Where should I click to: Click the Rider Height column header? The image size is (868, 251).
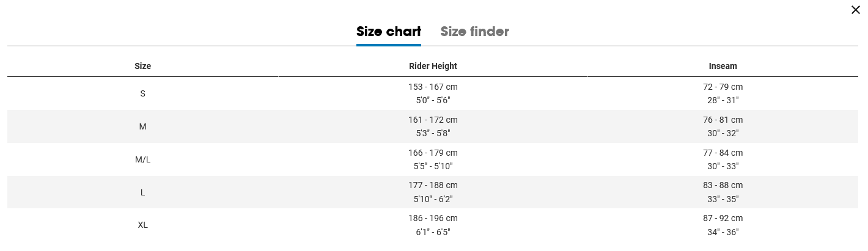(433, 66)
